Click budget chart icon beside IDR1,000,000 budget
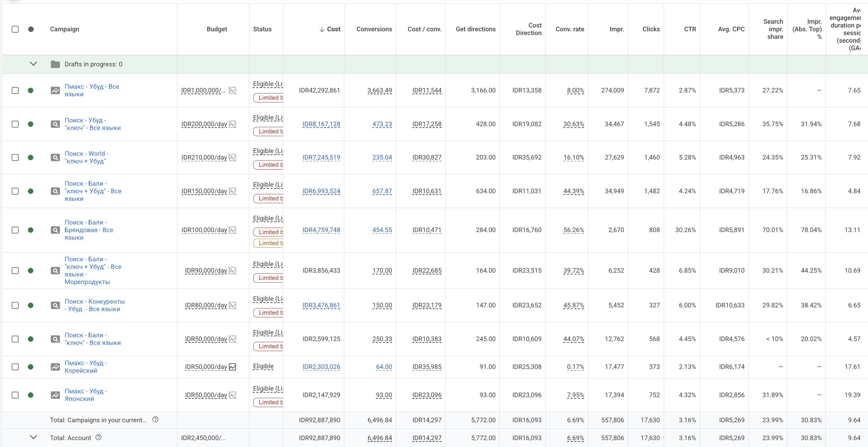The width and height of the screenshot is (868, 447). tap(233, 90)
